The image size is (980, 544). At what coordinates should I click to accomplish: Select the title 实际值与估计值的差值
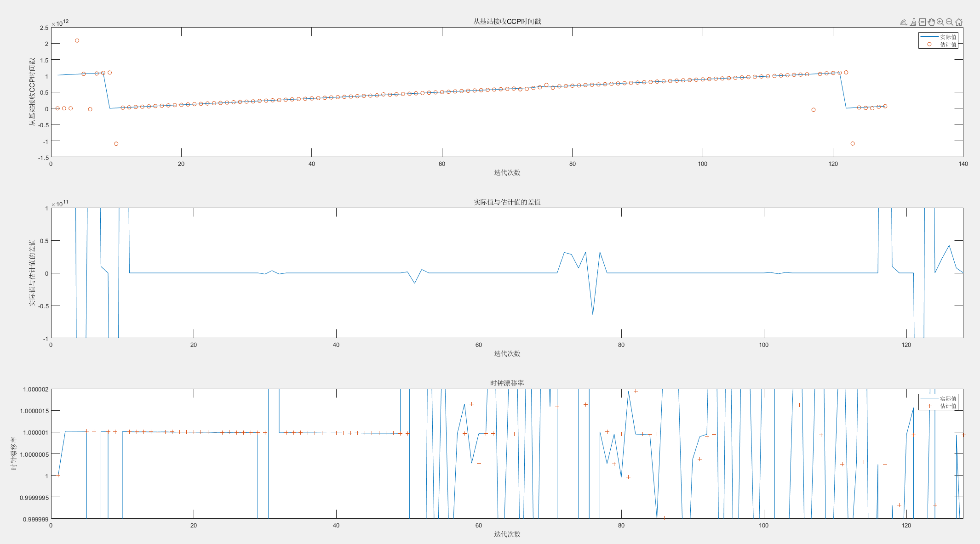[x=507, y=202]
